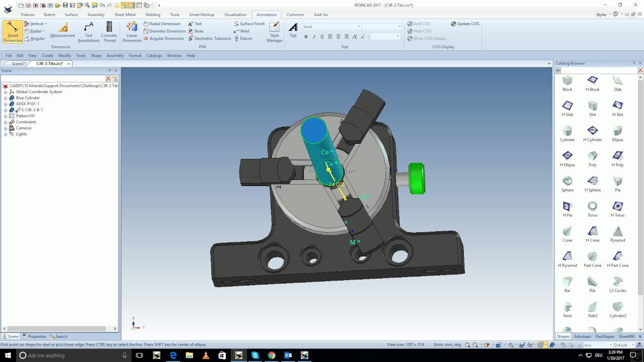The width and height of the screenshot is (644, 362).
Task: Add a Radial Dimension from PMI
Action: (162, 24)
